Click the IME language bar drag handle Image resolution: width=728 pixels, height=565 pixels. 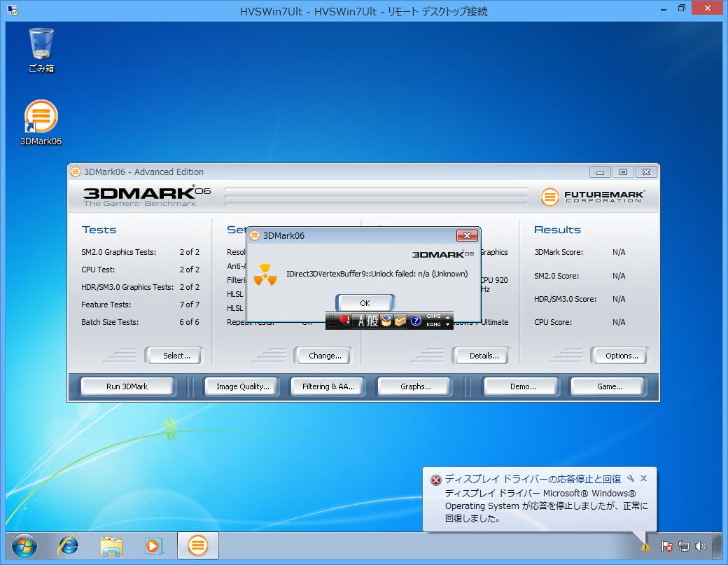point(330,321)
